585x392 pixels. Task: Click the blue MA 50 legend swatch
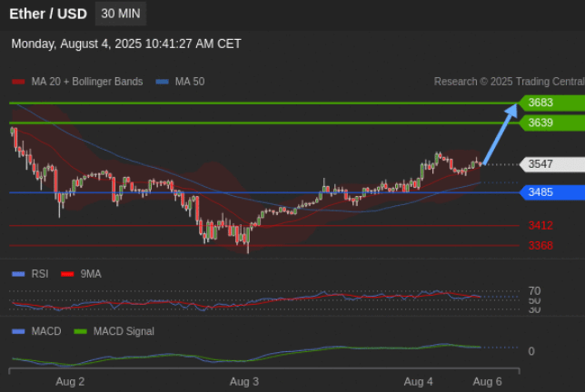[162, 82]
